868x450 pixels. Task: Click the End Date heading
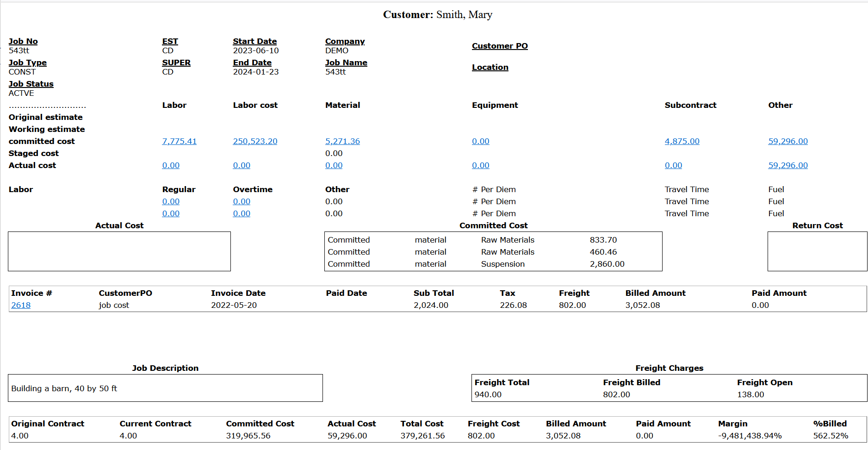(252, 62)
